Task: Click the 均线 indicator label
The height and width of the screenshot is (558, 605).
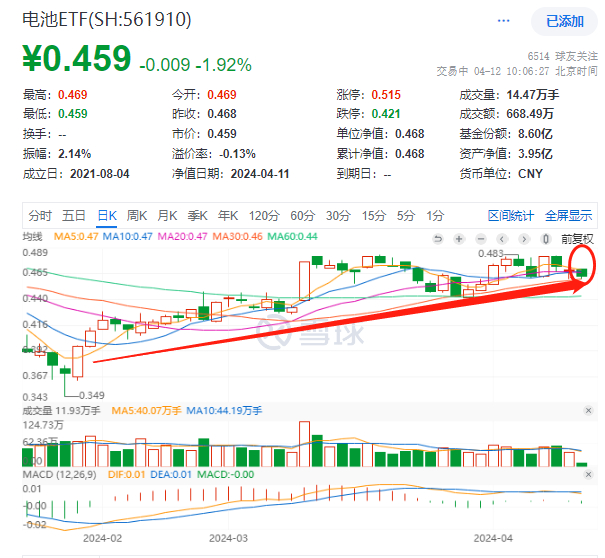Action: (32, 236)
